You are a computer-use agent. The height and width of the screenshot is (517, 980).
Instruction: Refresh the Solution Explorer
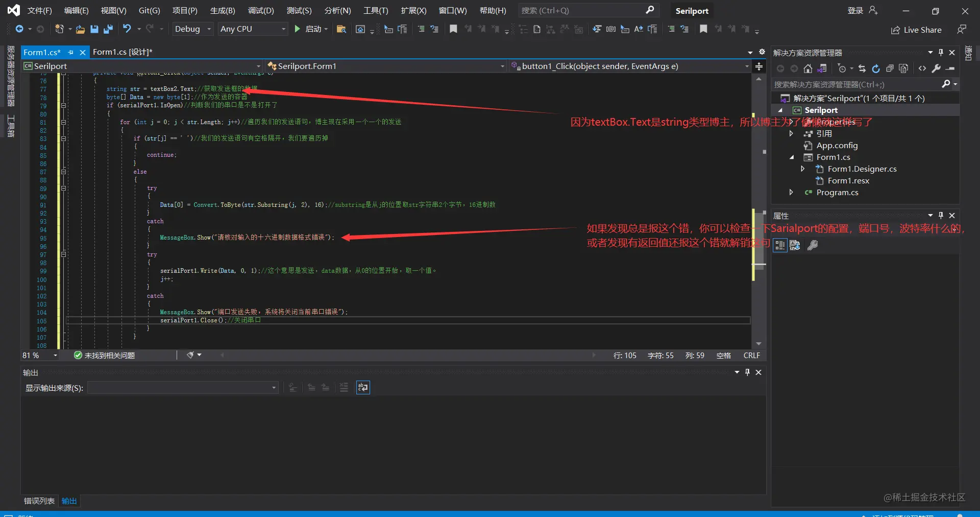point(876,68)
